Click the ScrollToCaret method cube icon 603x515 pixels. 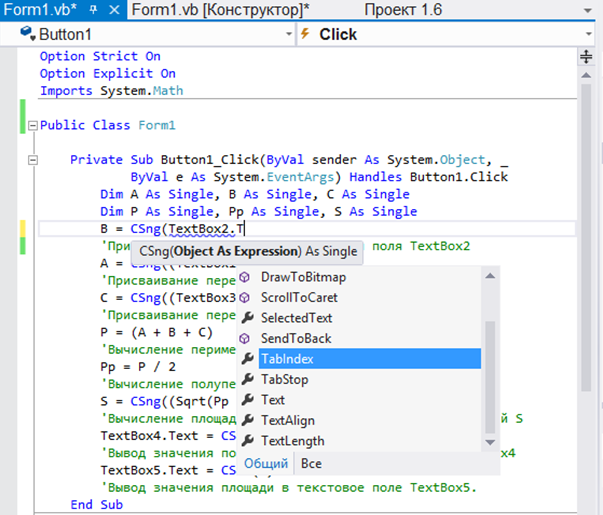pos(245,297)
